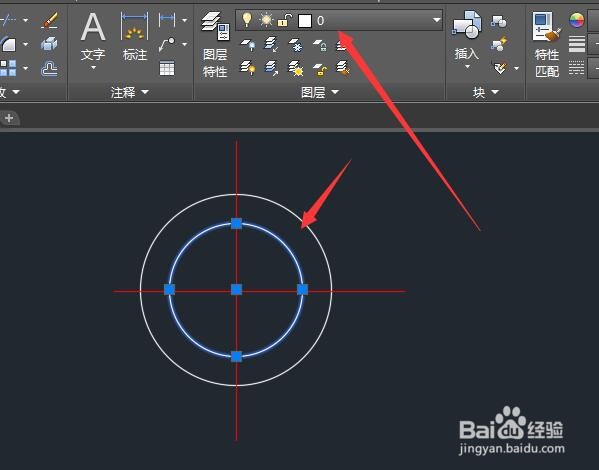Click the large 文字 text tool
Viewport: 599px width, 470px height.
click(93, 37)
